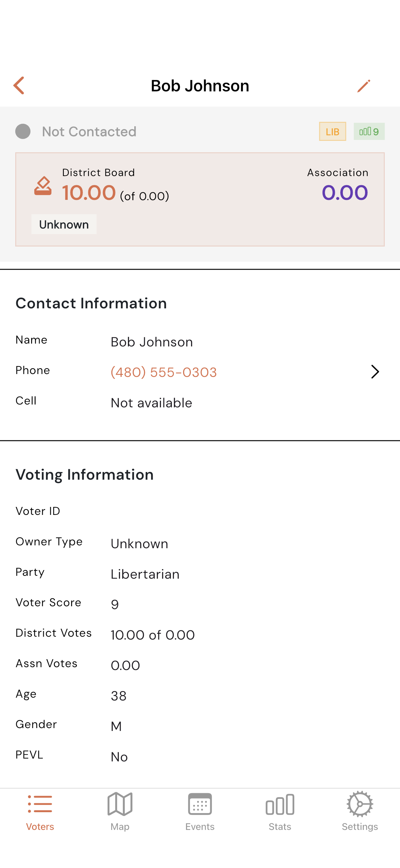Click the ballot box icon beside District Board
Image resolution: width=400 pixels, height=868 pixels.
click(x=43, y=187)
